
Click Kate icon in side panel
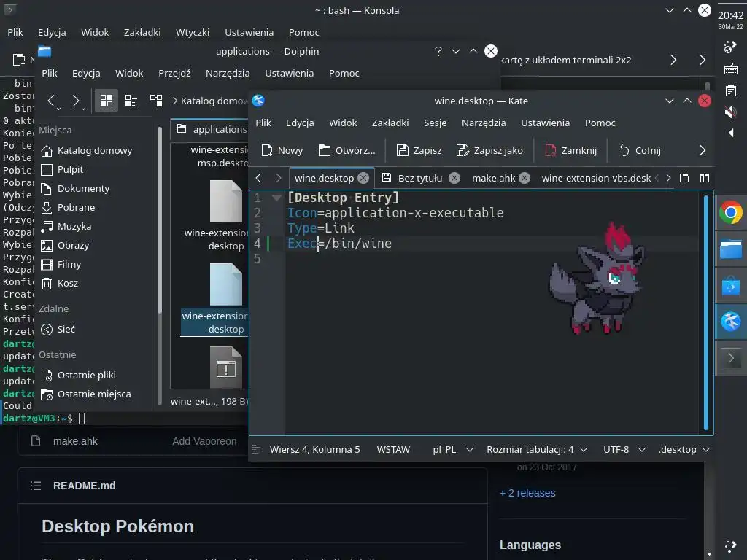click(x=731, y=322)
